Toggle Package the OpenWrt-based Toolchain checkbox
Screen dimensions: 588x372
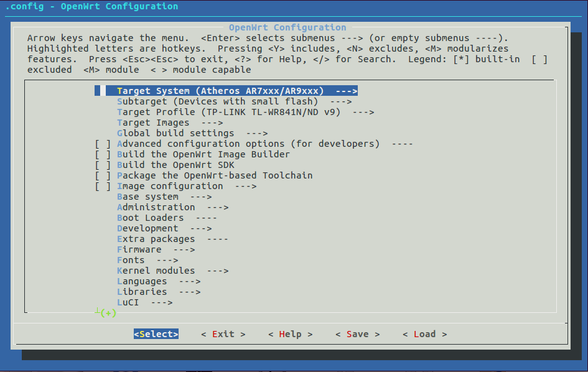click(x=103, y=175)
